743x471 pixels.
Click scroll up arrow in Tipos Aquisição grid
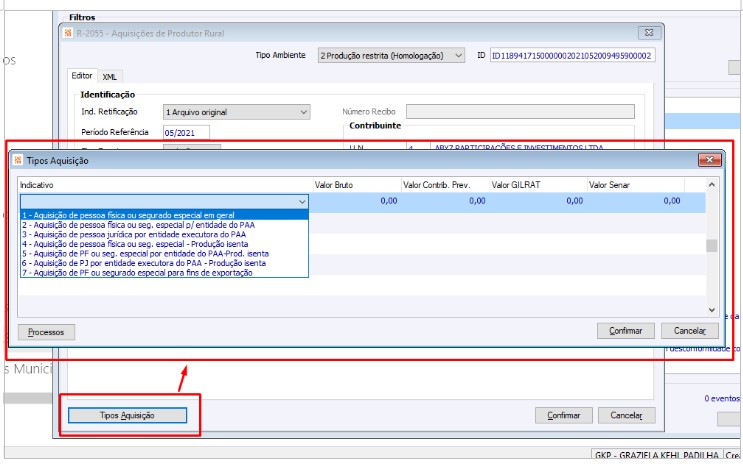712,185
